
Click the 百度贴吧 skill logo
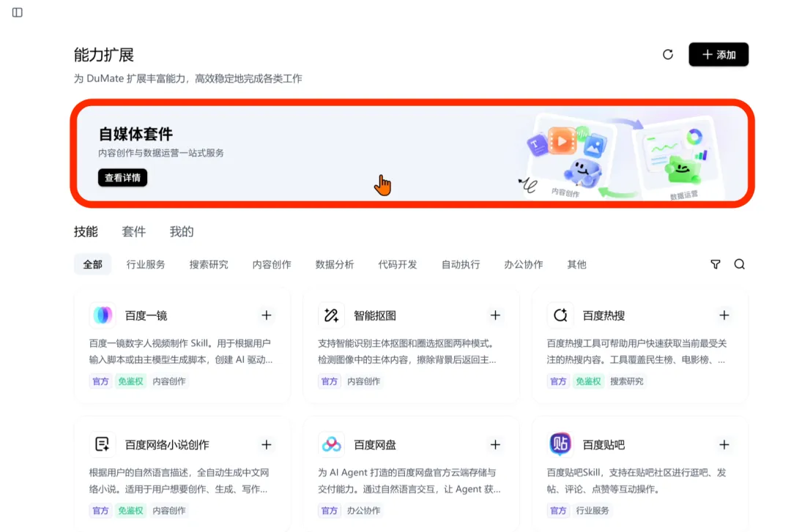tap(560, 444)
